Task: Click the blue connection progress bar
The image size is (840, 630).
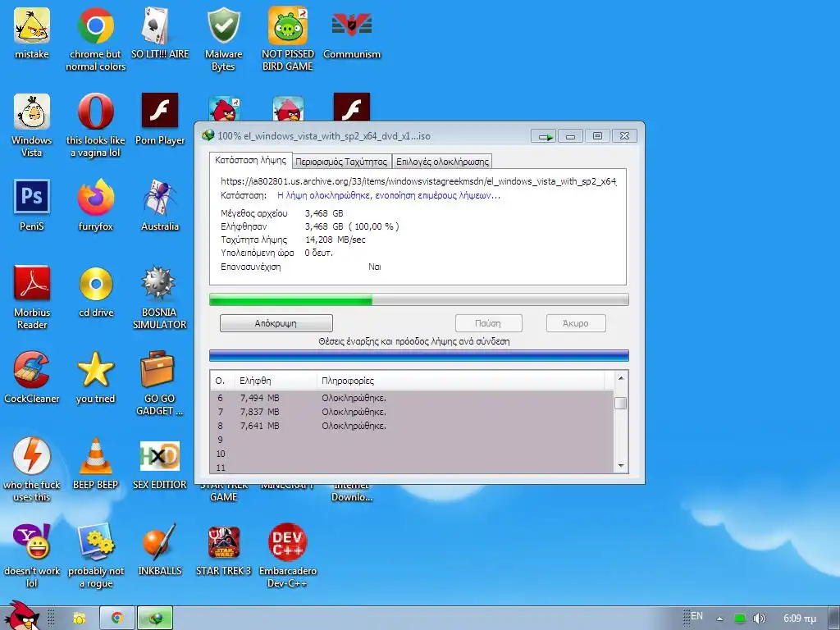Action: pyautogui.click(x=419, y=355)
